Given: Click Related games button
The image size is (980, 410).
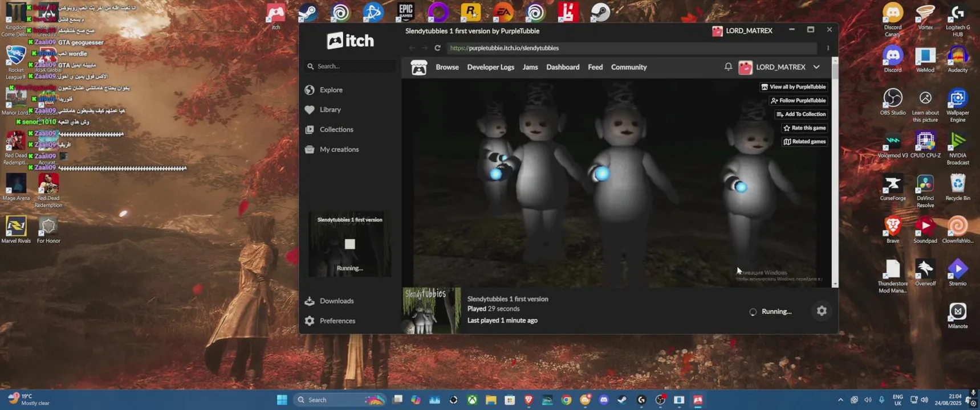Looking at the screenshot, I should pos(804,142).
